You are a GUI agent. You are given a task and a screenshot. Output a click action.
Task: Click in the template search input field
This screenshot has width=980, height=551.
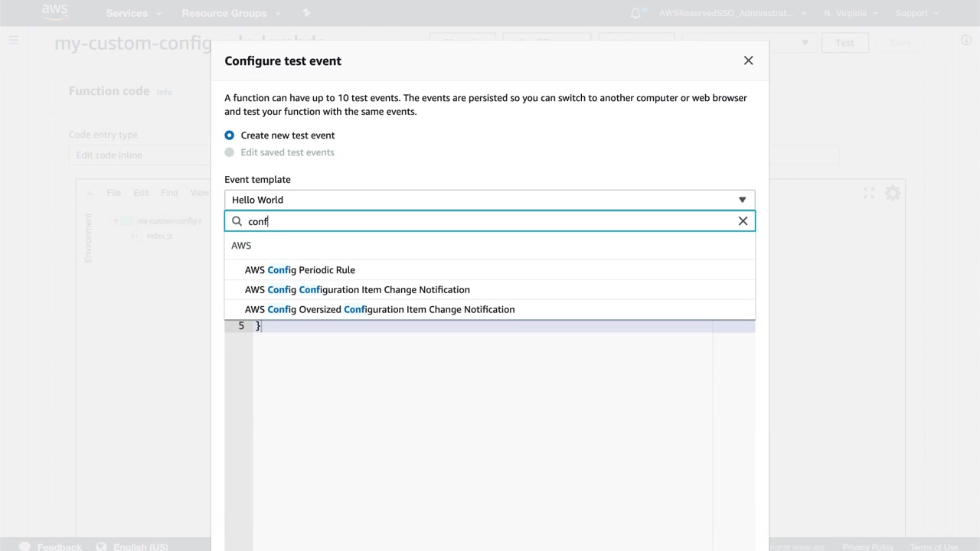point(490,221)
